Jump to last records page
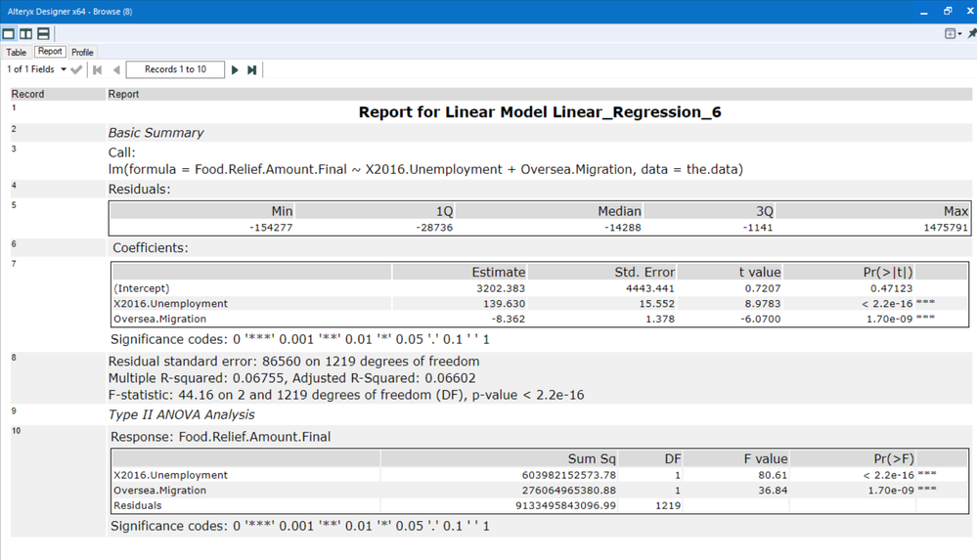The height and width of the screenshot is (560, 977). 251,69
